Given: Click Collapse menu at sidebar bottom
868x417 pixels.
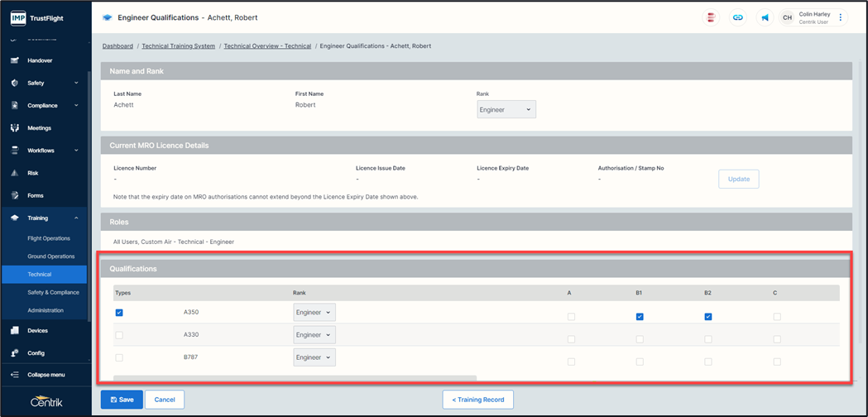Looking at the screenshot, I should click(47, 375).
